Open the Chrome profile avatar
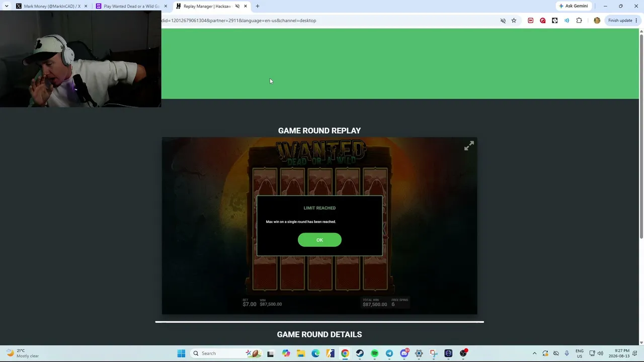Screen dimensions: 644x362 pyautogui.click(x=597, y=21)
